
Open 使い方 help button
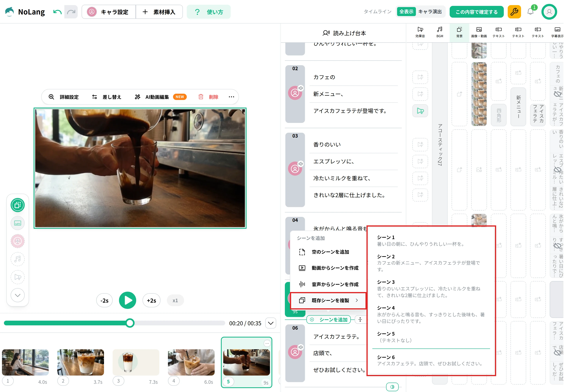tap(209, 12)
